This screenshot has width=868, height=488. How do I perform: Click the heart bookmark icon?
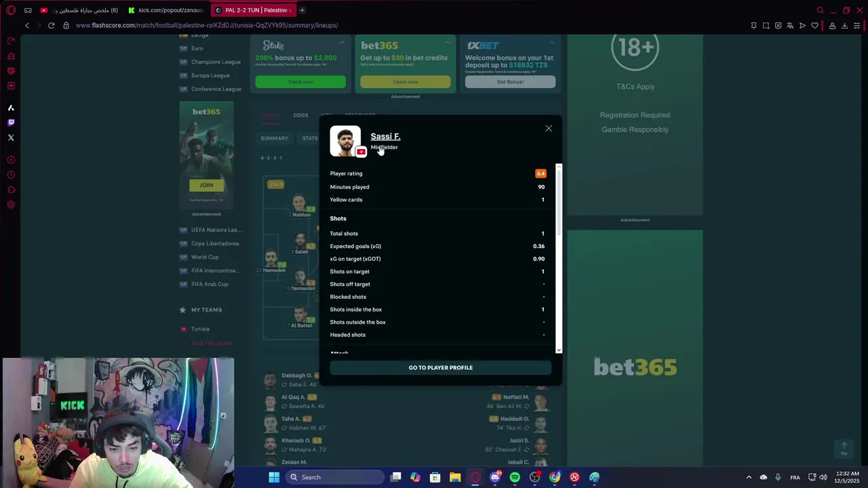pyautogui.click(x=815, y=26)
